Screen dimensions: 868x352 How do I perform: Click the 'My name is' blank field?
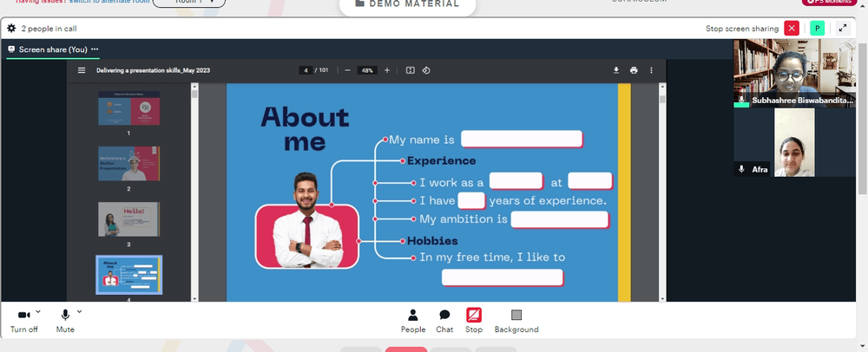pos(522,140)
